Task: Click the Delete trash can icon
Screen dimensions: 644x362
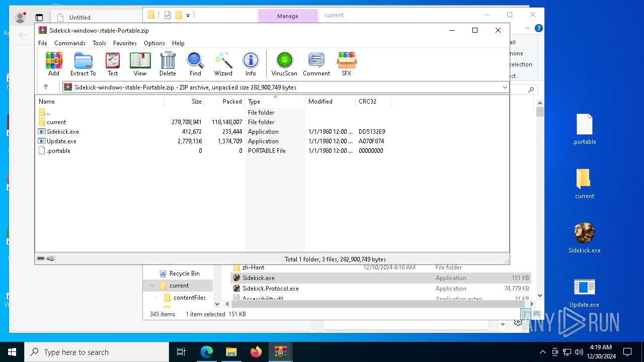Action: pyautogui.click(x=168, y=64)
